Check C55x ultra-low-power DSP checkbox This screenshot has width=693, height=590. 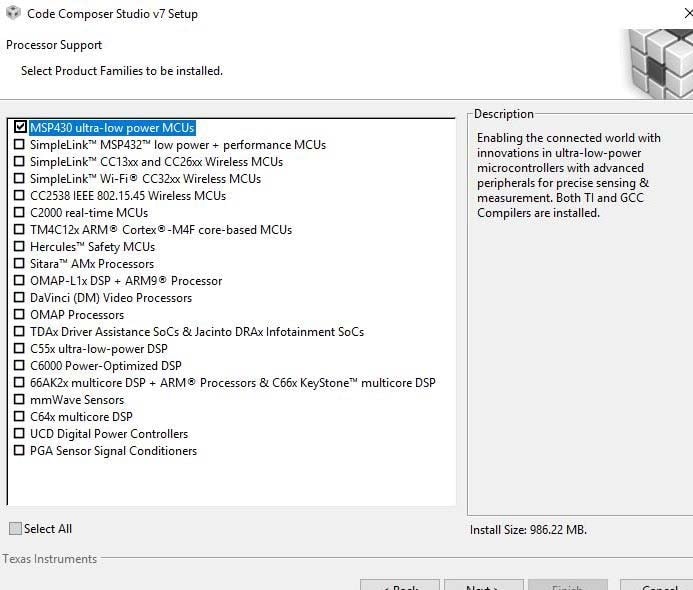coord(19,348)
